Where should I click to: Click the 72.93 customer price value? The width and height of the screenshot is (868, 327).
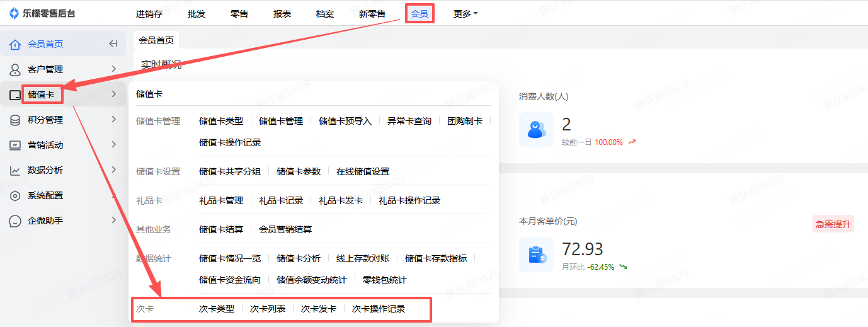pyautogui.click(x=583, y=249)
